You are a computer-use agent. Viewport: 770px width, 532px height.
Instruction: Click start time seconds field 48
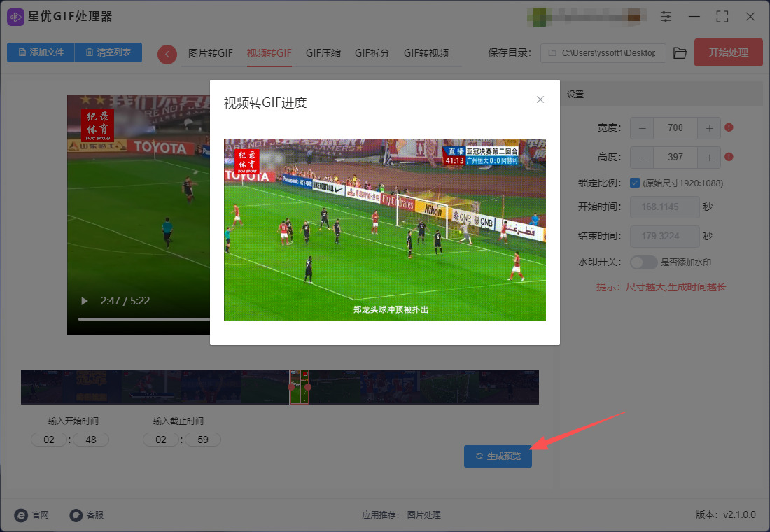91,440
